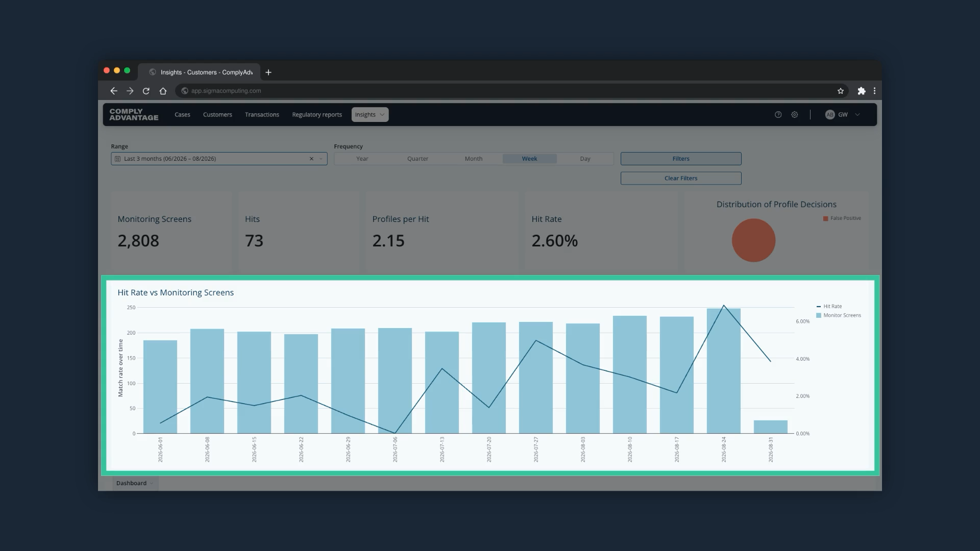Go back with the browser back arrow
Screen dimensions: 980x551
click(114, 91)
